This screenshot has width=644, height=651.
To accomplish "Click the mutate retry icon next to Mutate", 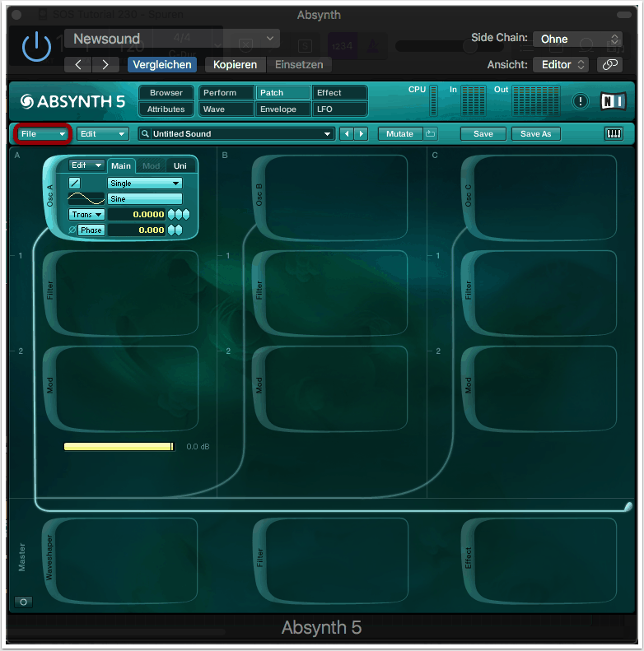I will pyautogui.click(x=431, y=134).
